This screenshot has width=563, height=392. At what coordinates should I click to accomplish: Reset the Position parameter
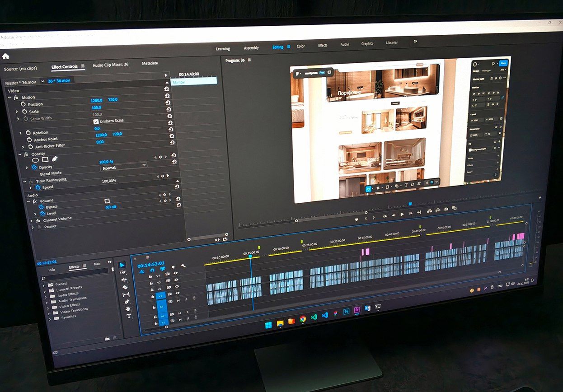168,96
